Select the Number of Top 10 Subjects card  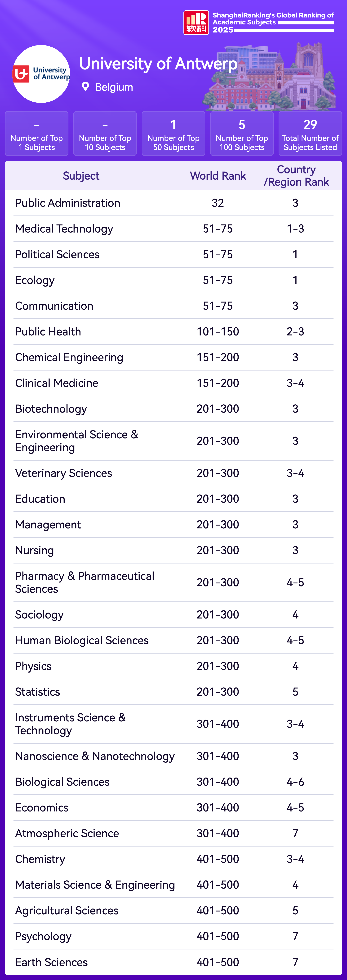(105, 133)
